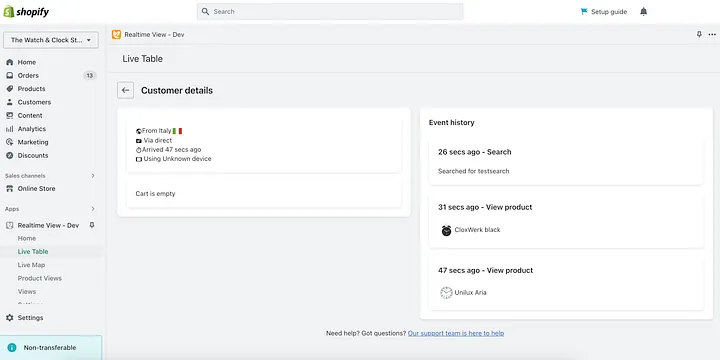Click the Non-transferable info icon
This screenshot has width=720, height=360.
pyautogui.click(x=12, y=348)
